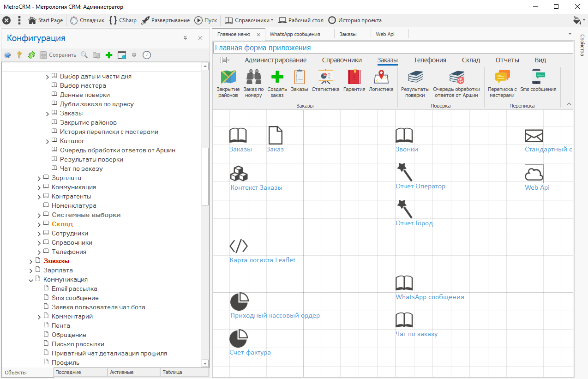Image resolution: width=588 pixels, height=379 pixels.
Task: Click the Логистика map pin icon
Action: 381,77
